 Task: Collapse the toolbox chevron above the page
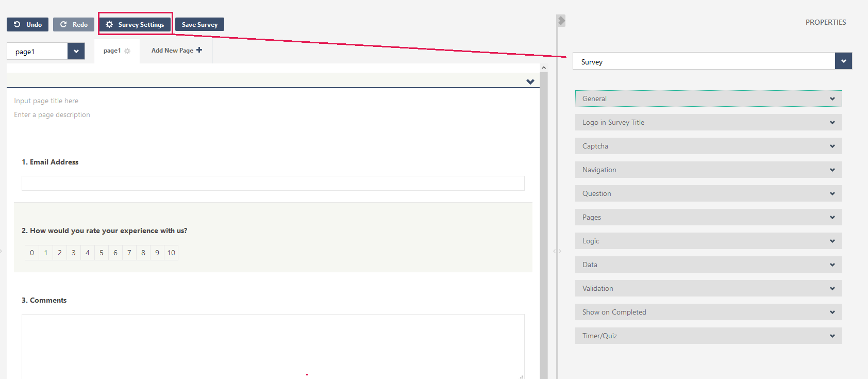(530, 81)
